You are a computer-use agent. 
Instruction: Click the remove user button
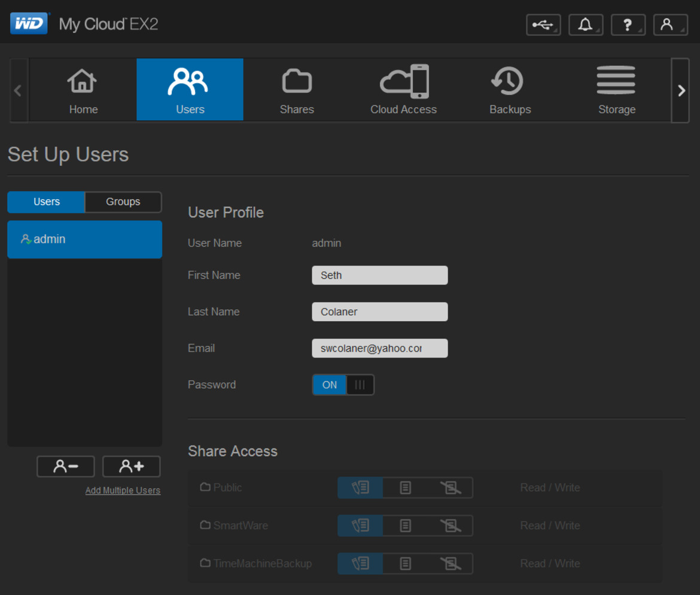(66, 466)
